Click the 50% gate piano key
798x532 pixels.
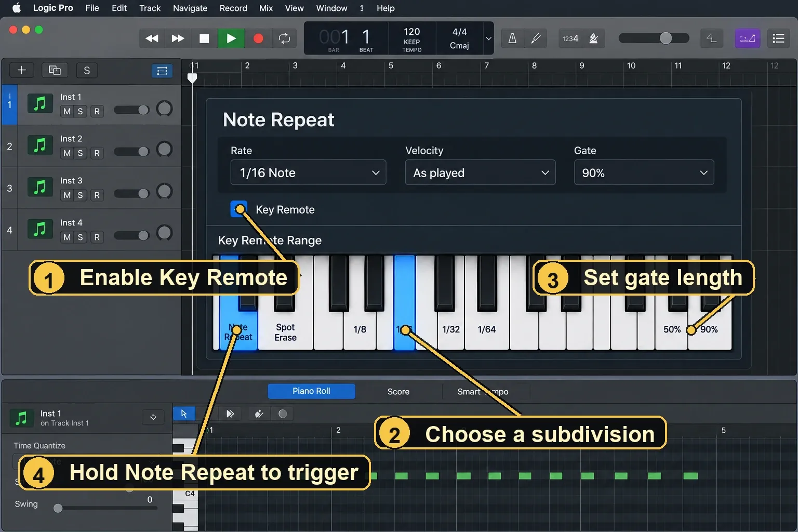672,329
